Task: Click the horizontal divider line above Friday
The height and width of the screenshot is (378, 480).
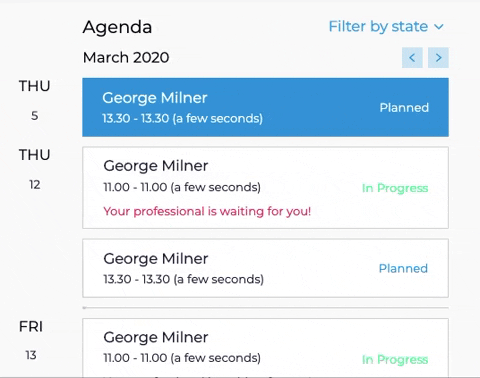Action: coord(265,308)
